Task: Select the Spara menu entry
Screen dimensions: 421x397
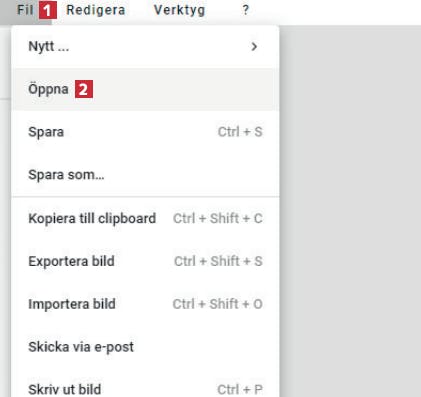Action: coord(145,132)
